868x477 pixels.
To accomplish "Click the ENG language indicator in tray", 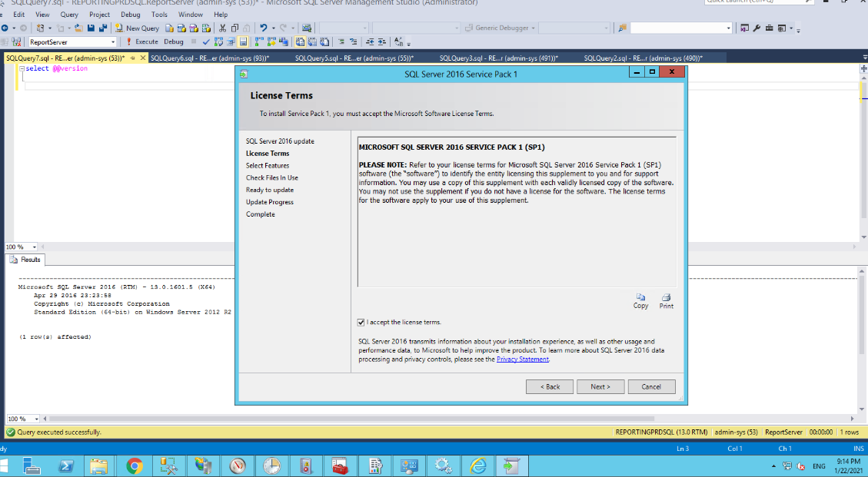I will click(819, 466).
